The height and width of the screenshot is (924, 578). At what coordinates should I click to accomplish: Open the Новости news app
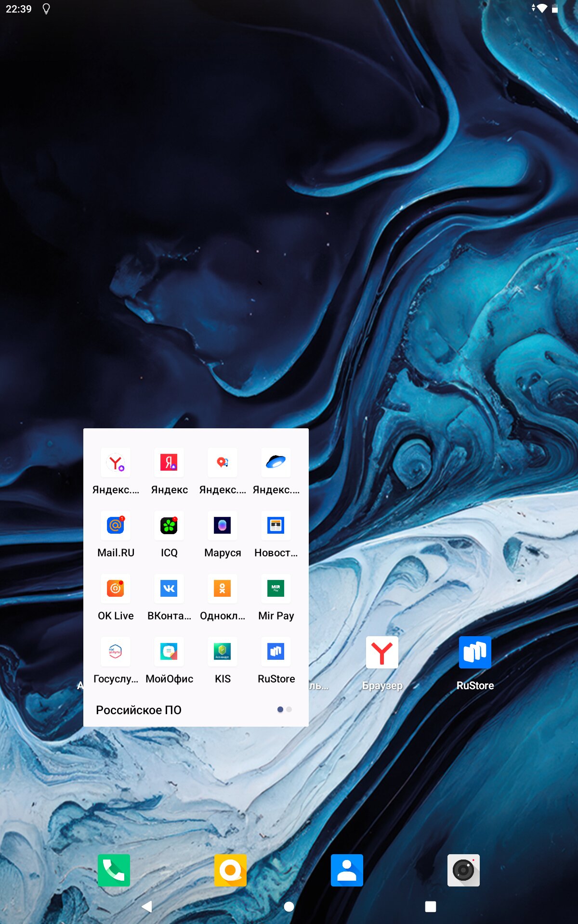coord(276,526)
